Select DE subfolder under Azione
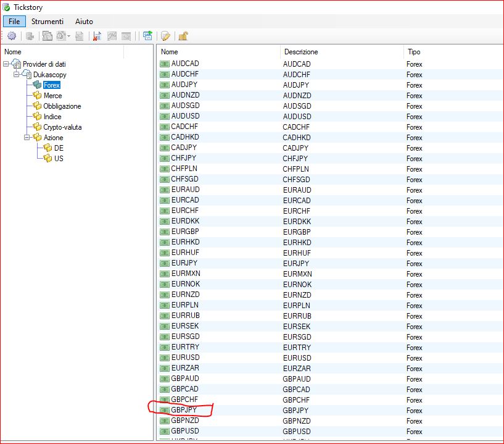 (x=59, y=148)
